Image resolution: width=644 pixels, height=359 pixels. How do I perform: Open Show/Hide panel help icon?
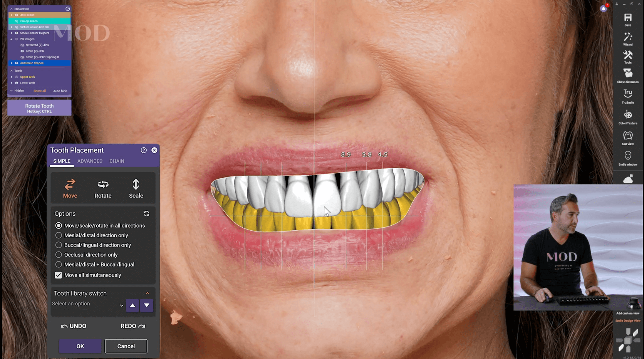(x=68, y=9)
